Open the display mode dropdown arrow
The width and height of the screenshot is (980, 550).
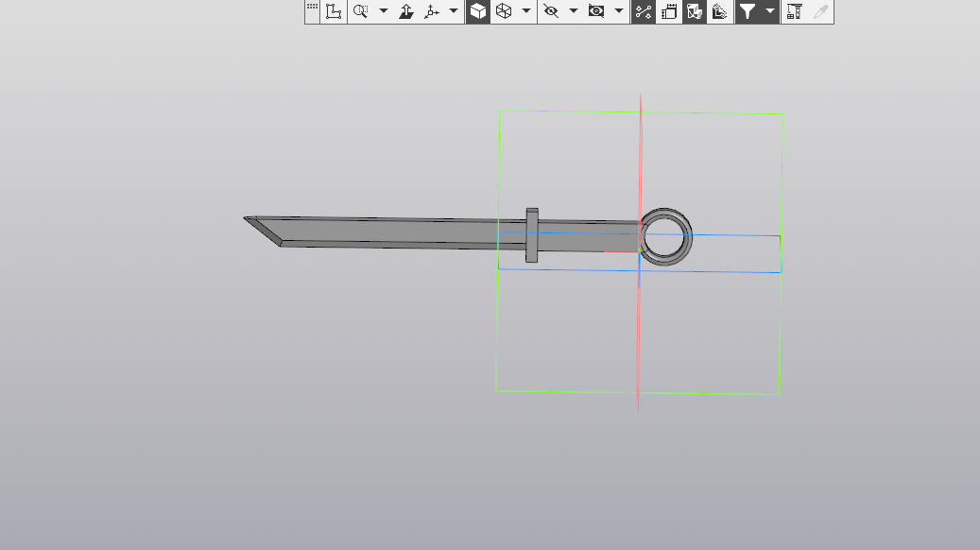coord(526,11)
